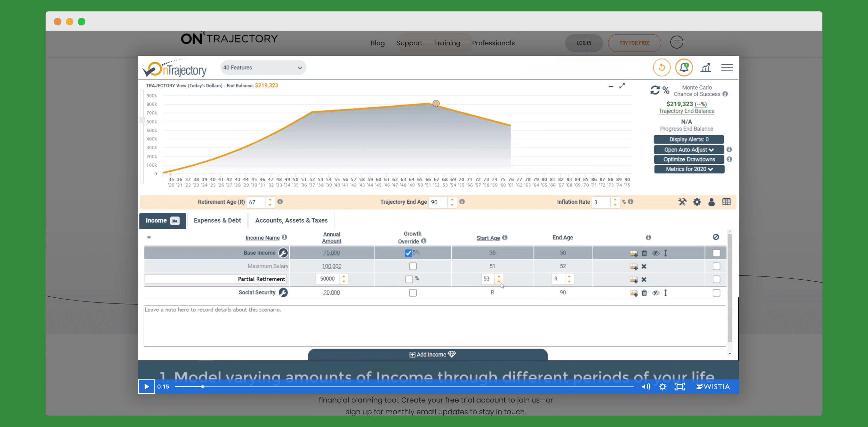Switch to Expenses & Debt tab
This screenshot has height=427, width=868.
pyautogui.click(x=217, y=220)
